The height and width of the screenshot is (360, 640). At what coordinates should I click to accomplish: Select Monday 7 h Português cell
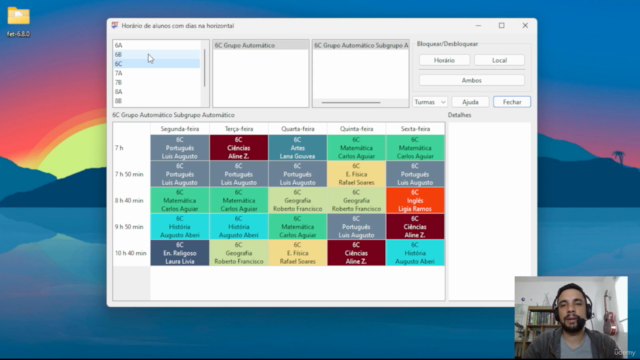click(180, 148)
